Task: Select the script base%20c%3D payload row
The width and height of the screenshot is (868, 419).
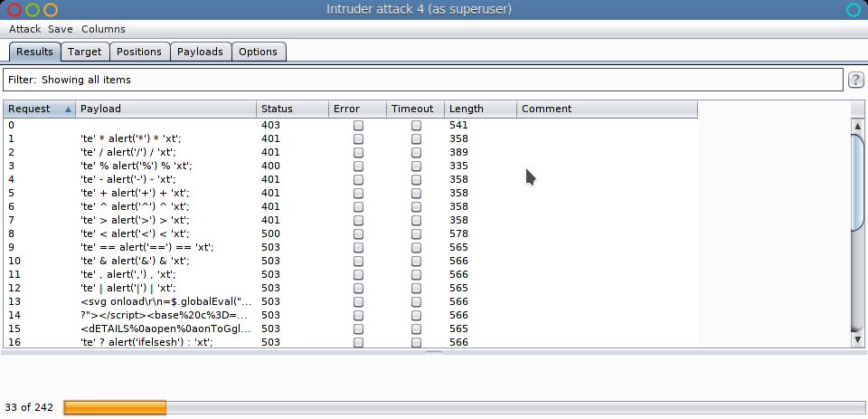Action: click(x=164, y=315)
